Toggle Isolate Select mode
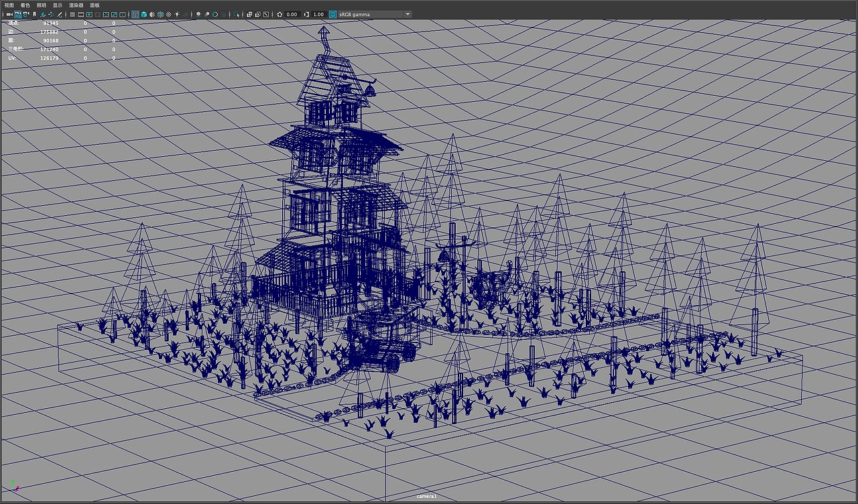This screenshot has height=504, width=858. [x=236, y=14]
